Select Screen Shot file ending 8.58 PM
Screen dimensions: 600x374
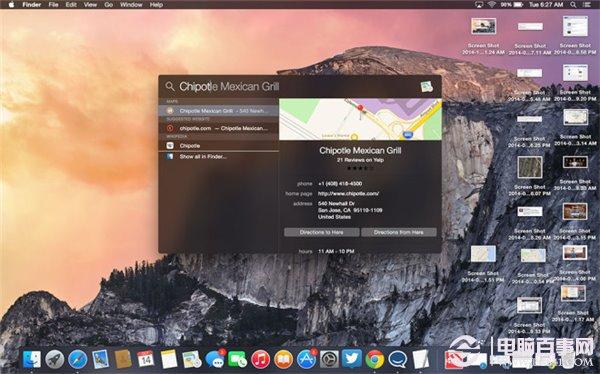coord(575,36)
